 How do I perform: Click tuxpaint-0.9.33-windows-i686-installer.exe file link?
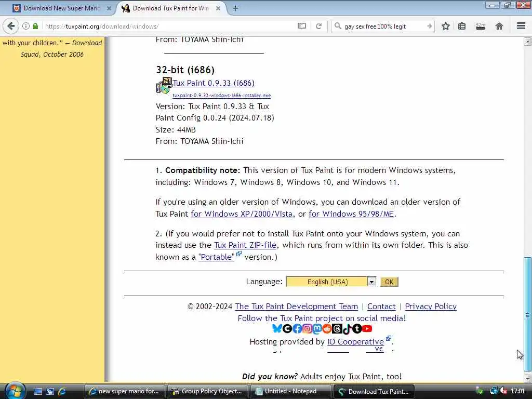221,96
